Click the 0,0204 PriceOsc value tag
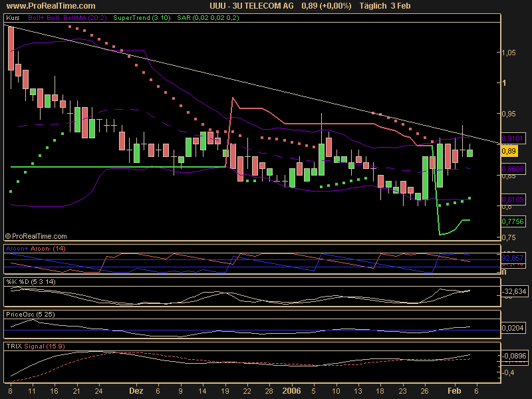The height and width of the screenshot is (399, 532). pos(513,328)
